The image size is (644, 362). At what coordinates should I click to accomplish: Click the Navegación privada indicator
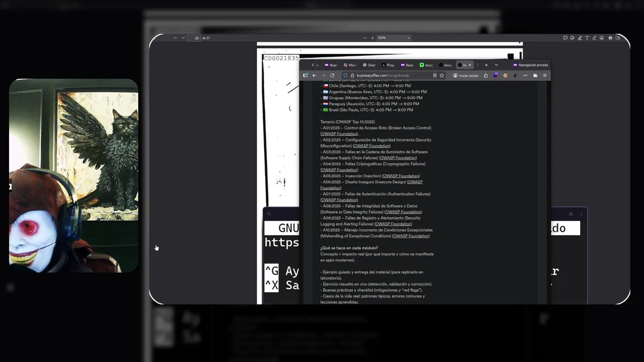(x=531, y=65)
